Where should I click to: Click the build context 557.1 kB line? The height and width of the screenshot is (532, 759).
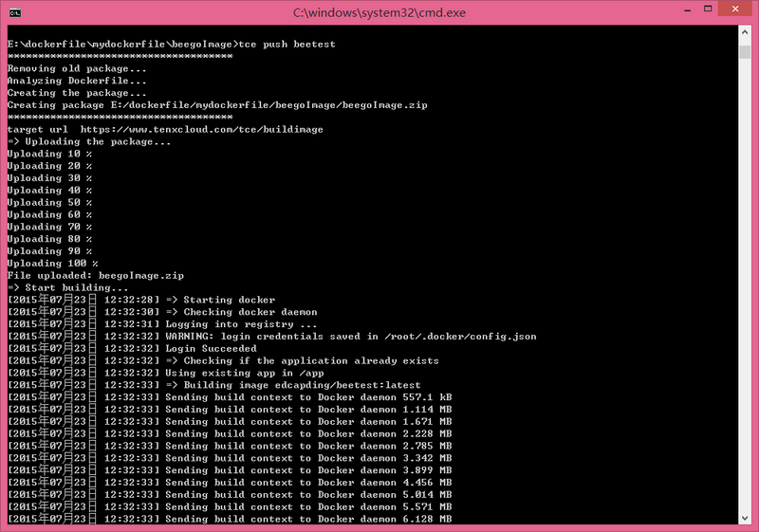coord(230,397)
